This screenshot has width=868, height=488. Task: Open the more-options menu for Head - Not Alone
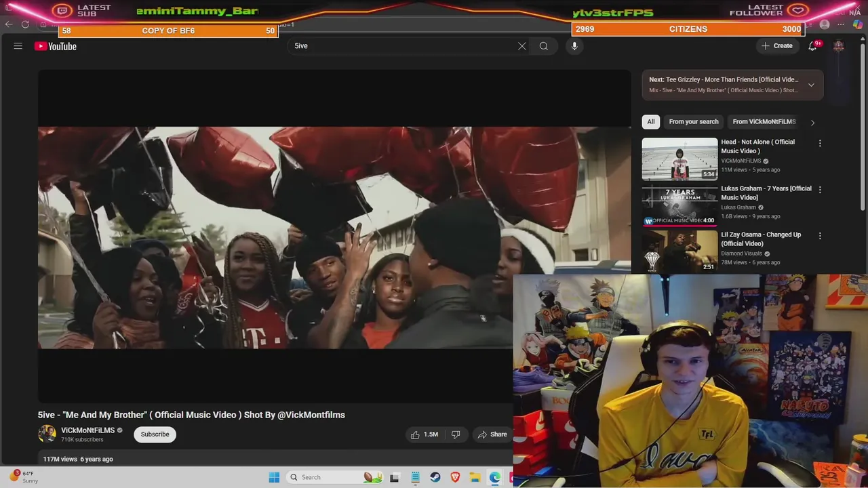[x=820, y=143]
